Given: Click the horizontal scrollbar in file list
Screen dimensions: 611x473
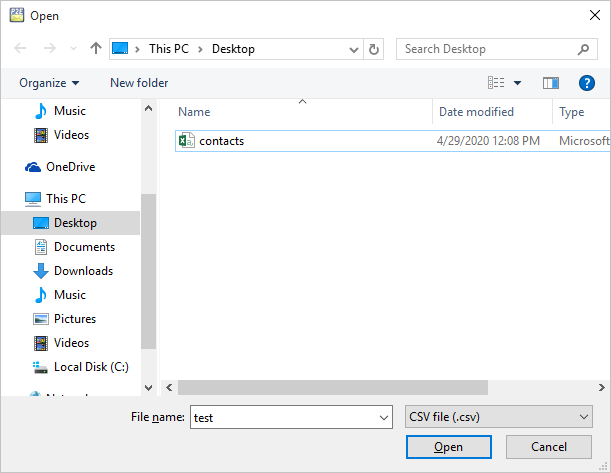Looking at the screenshot, I should (x=330, y=387).
